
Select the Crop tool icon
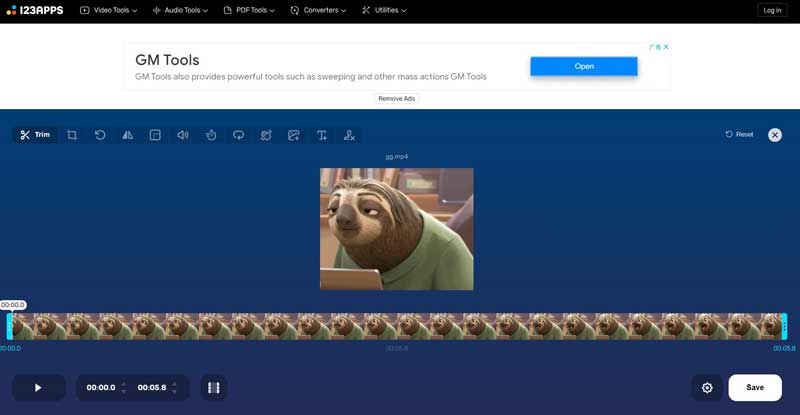(72, 135)
